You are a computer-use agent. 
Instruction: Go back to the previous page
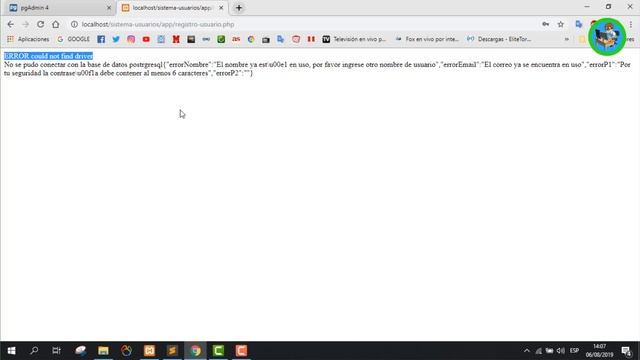11,24
